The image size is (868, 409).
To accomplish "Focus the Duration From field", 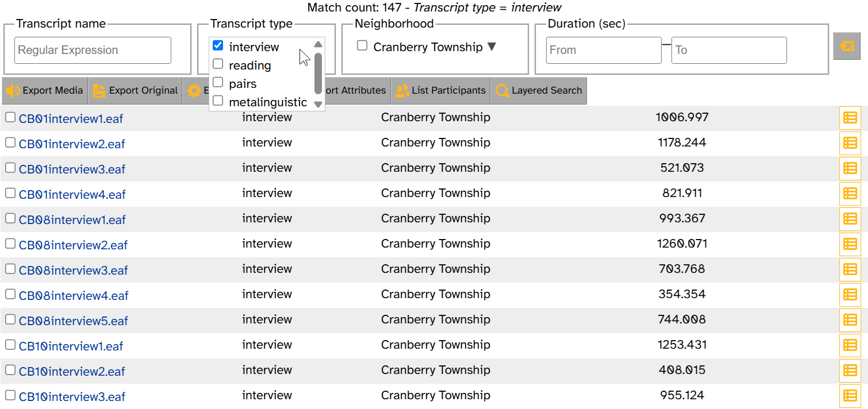I will (604, 50).
